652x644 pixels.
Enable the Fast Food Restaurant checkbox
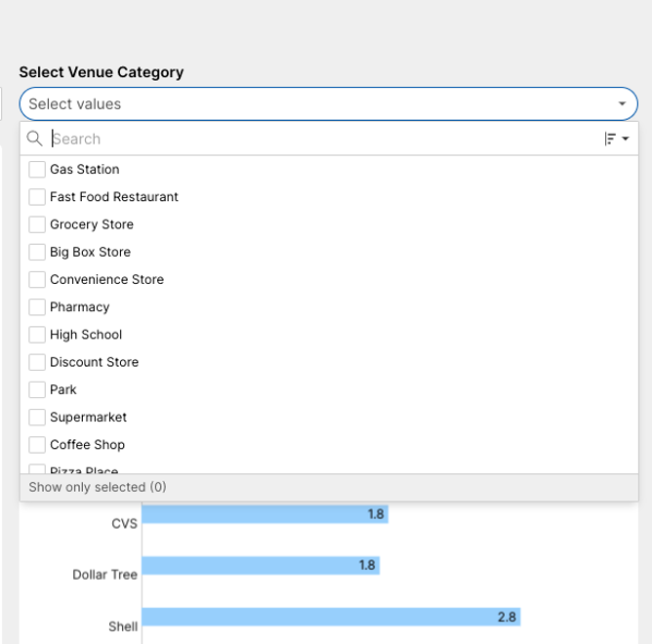(37, 197)
